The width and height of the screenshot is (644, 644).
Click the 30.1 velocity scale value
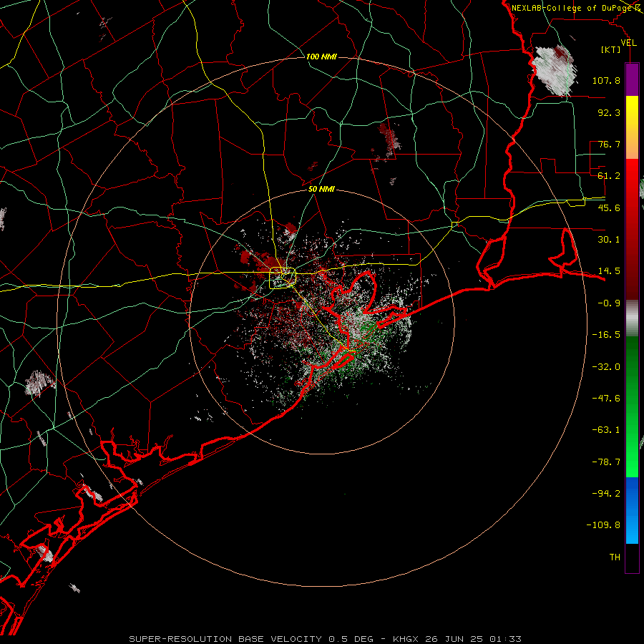pyautogui.click(x=609, y=240)
